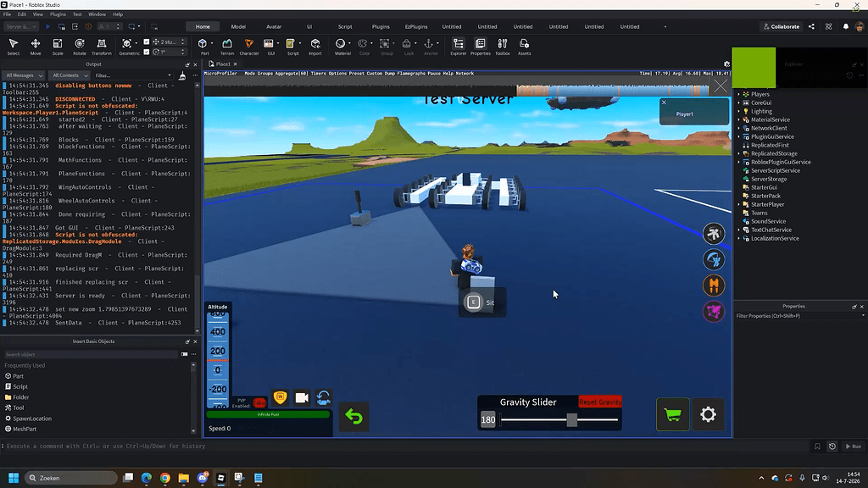Switch to the Avatar tab
Image resolution: width=868 pixels, height=488 pixels.
(274, 26)
